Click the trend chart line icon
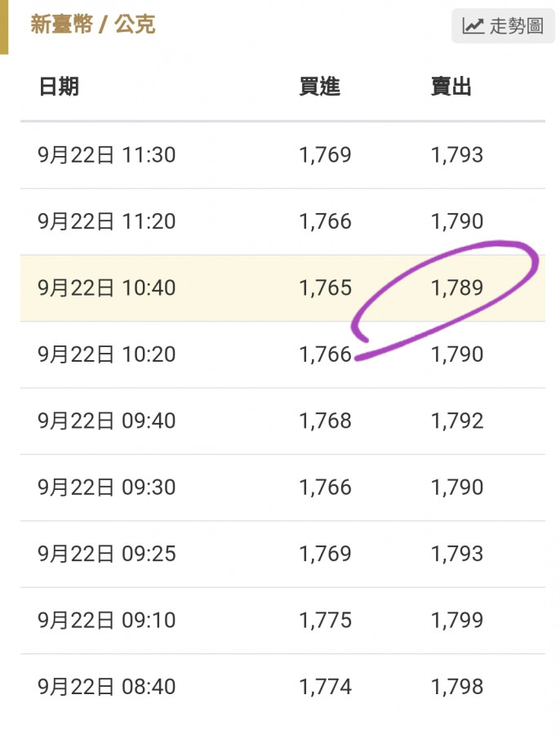Screen dimensions: 560x735 (x=473, y=26)
